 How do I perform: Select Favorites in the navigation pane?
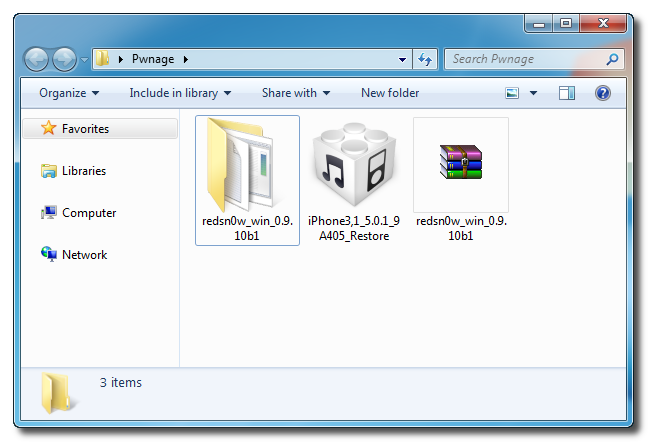click(100, 128)
